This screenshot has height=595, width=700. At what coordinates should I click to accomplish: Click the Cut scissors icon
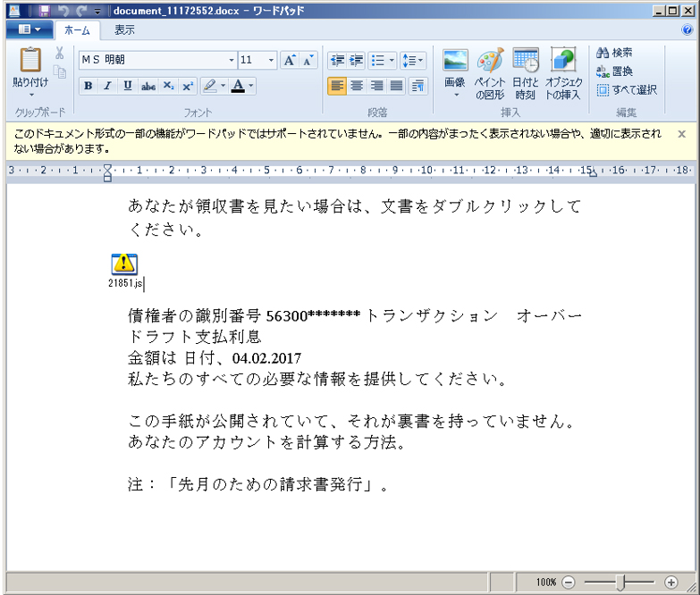coord(59,53)
